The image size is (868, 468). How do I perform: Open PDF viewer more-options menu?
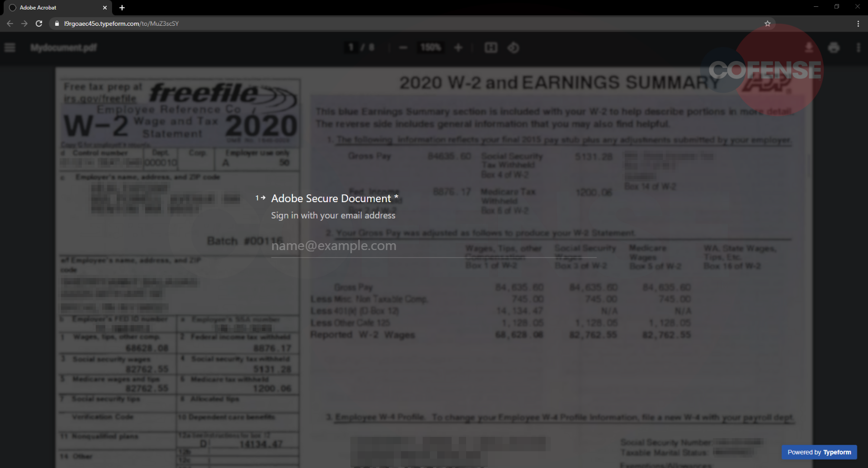pyautogui.click(x=859, y=48)
